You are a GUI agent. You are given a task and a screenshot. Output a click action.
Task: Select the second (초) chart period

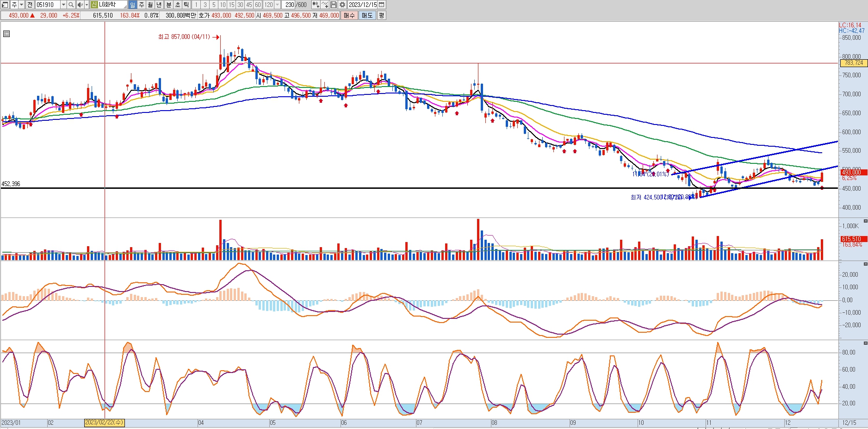[x=178, y=5]
